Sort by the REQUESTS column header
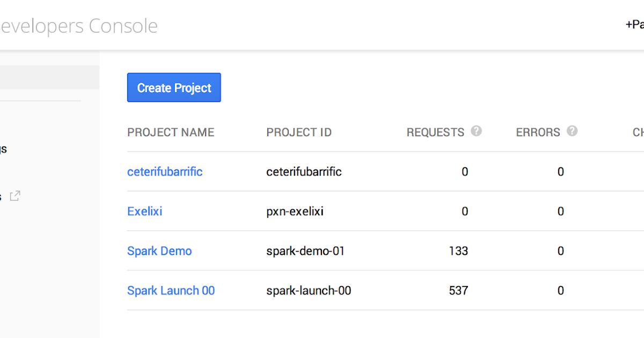This screenshot has width=644, height=338. click(436, 131)
